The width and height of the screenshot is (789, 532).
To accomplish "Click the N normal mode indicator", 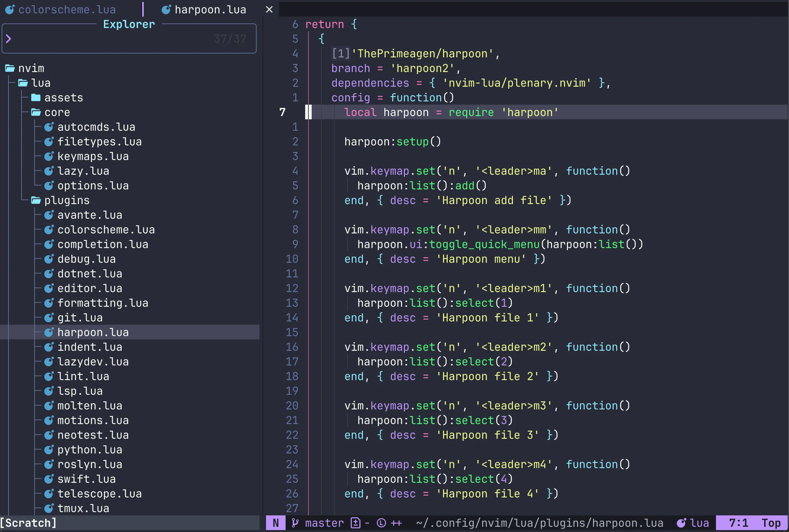I will (x=276, y=523).
